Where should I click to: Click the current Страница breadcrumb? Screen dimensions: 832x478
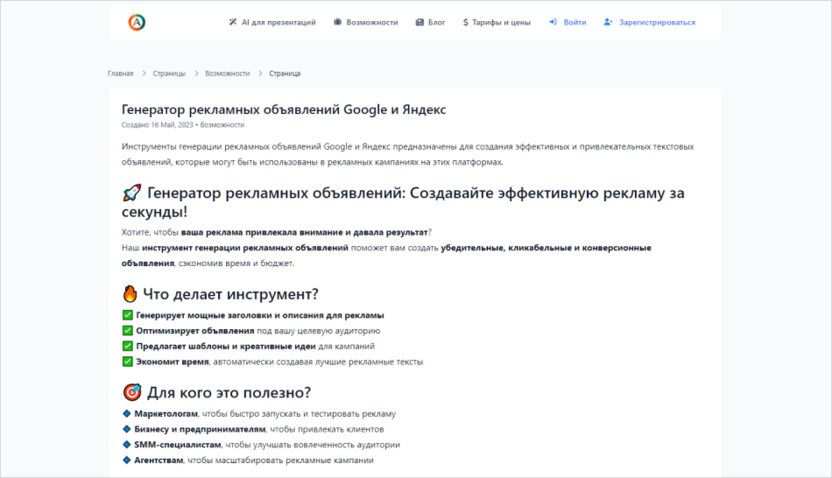pyautogui.click(x=284, y=74)
